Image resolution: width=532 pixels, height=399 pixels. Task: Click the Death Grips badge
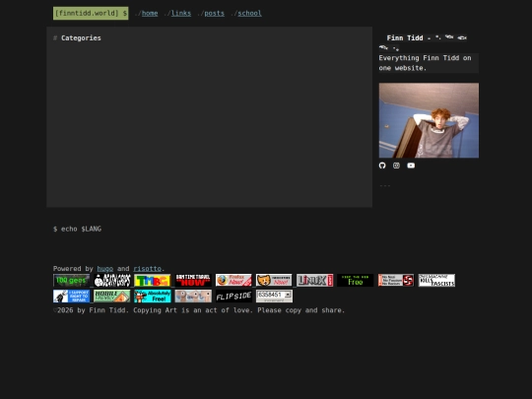click(x=112, y=280)
